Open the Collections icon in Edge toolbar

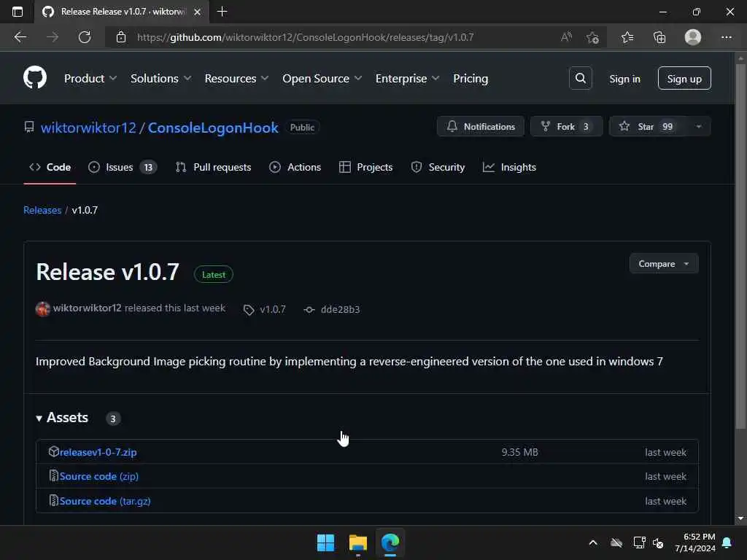point(659,37)
